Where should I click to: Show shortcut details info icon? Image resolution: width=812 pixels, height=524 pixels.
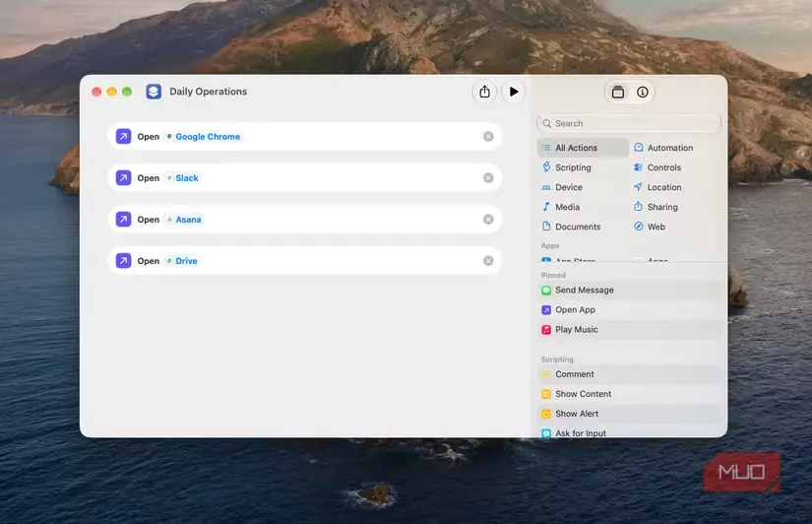click(642, 93)
